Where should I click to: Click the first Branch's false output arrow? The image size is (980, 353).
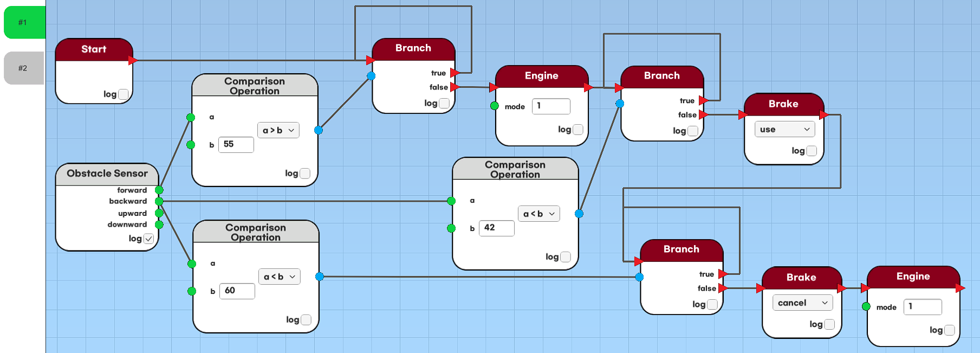pyautogui.click(x=455, y=87)
